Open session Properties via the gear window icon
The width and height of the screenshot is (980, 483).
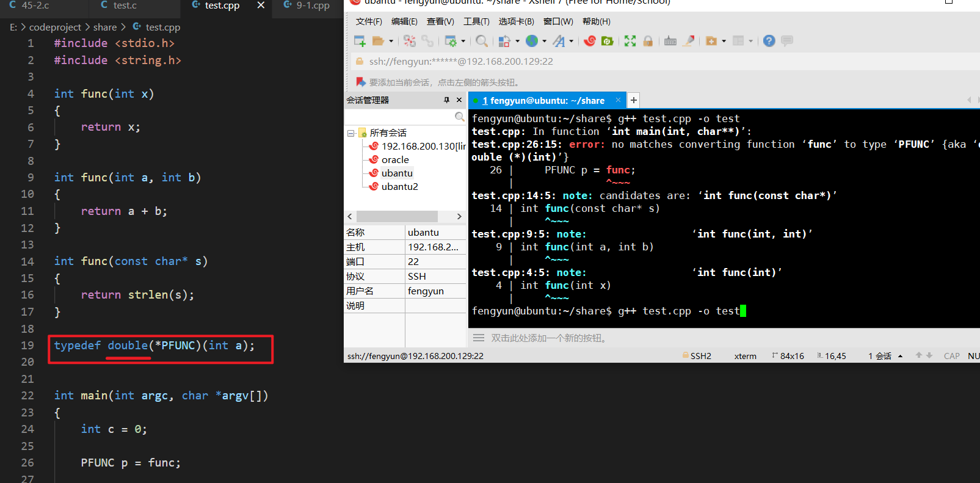451,41
